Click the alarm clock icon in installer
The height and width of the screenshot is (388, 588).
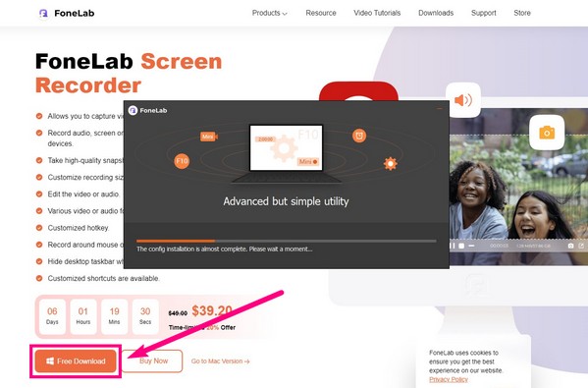tap(359, 136)
